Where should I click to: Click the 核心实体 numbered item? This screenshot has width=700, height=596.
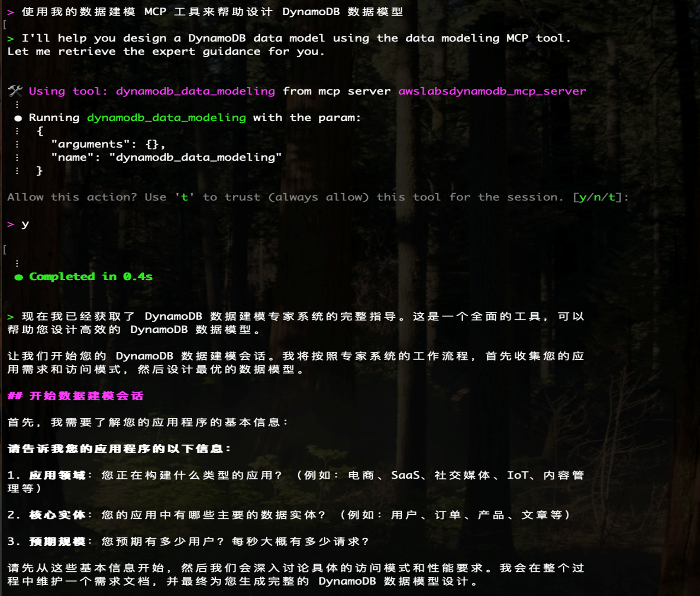tap(57, 515)
